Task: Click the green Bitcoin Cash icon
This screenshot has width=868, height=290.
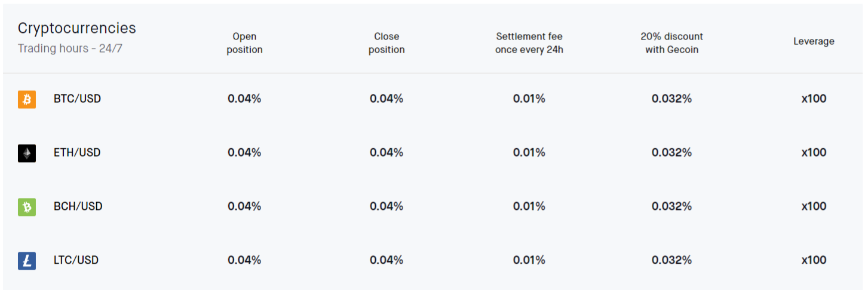Action: click(x=27, y=207)
